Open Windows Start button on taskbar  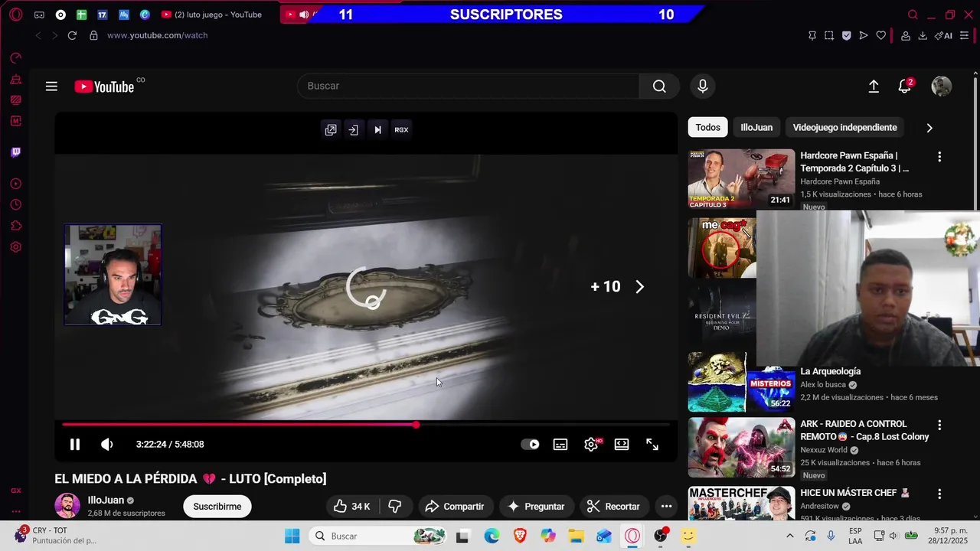pyautogui.click(x=292, y=536)
